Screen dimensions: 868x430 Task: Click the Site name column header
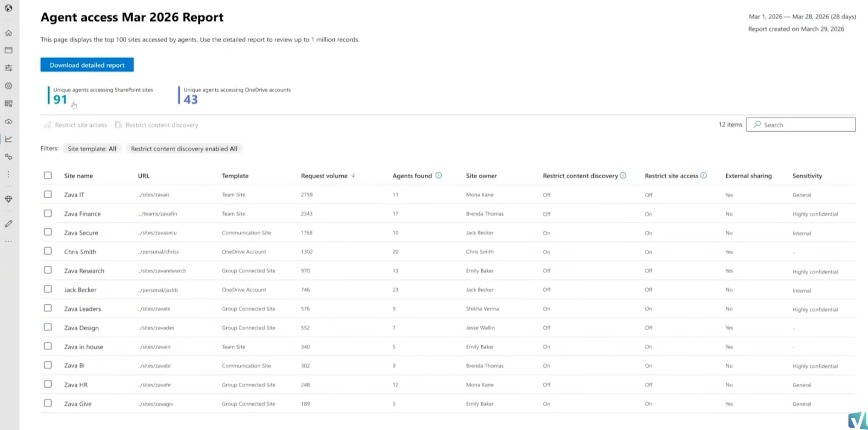coord(78,176)
